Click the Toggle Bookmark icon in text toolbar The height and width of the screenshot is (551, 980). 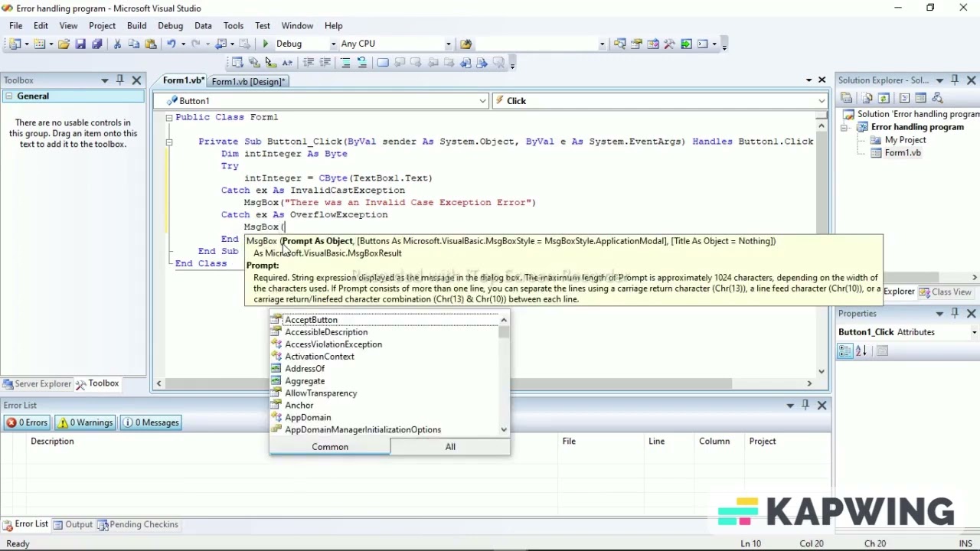coord(383,63)
